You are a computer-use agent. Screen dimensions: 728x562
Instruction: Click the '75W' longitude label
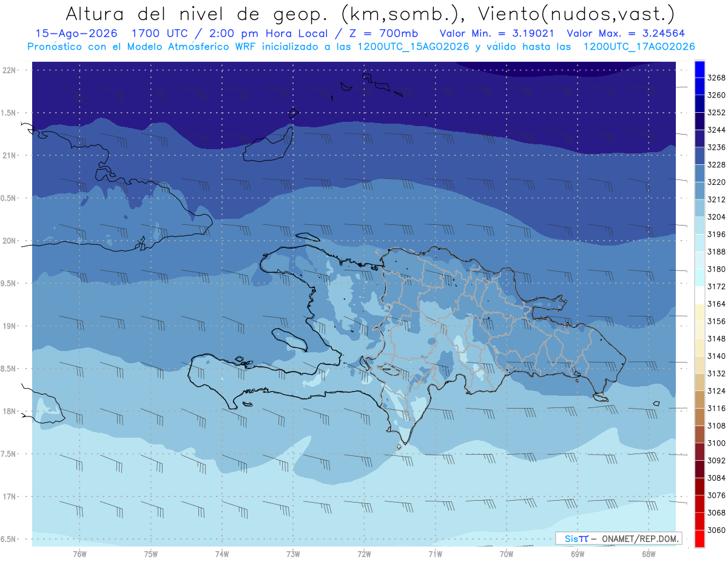(151, 554)
